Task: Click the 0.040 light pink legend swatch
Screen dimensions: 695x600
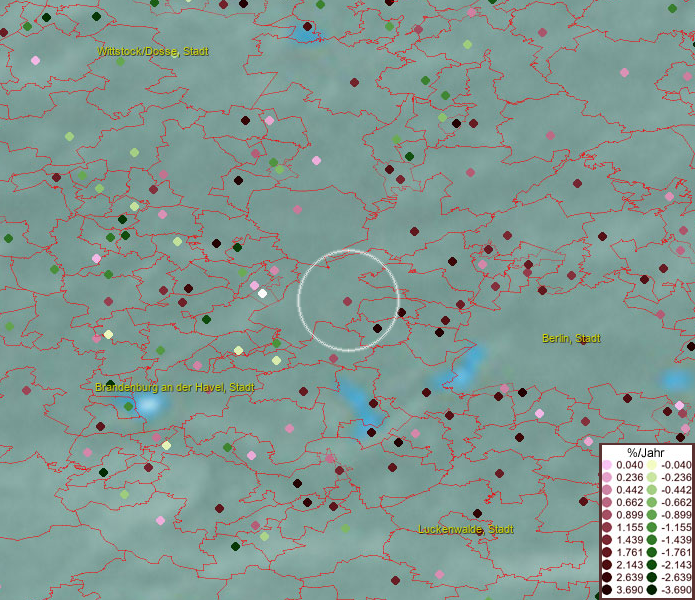Action: tap(607, 465)
